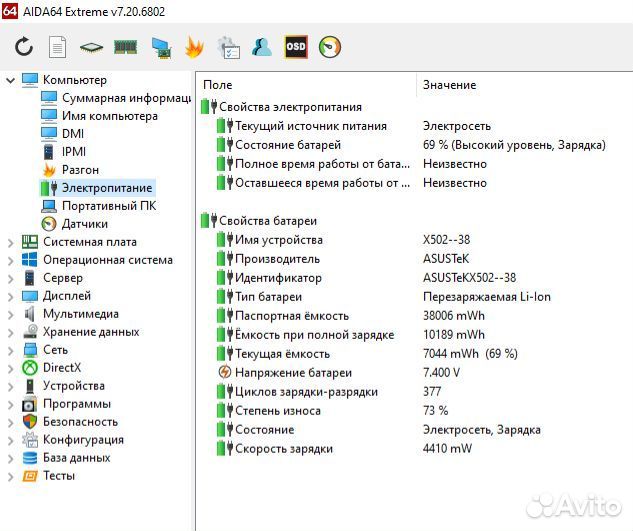Click the user contact toolbar icon

262,47
